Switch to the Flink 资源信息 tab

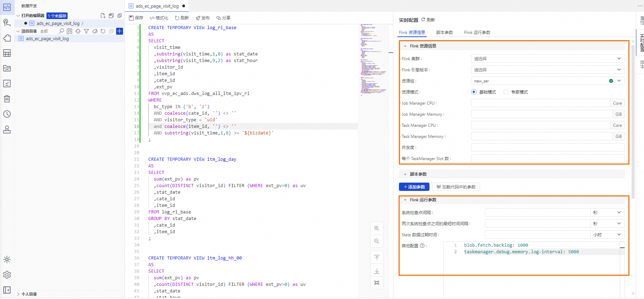(412, 33)
